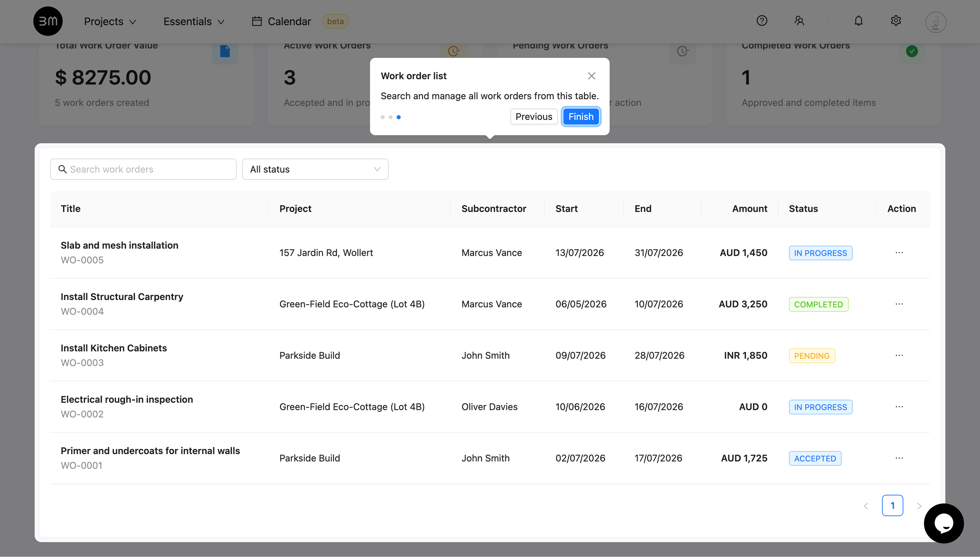
Task: Click the search magnifier icon
Action: (x=62, y=169)
